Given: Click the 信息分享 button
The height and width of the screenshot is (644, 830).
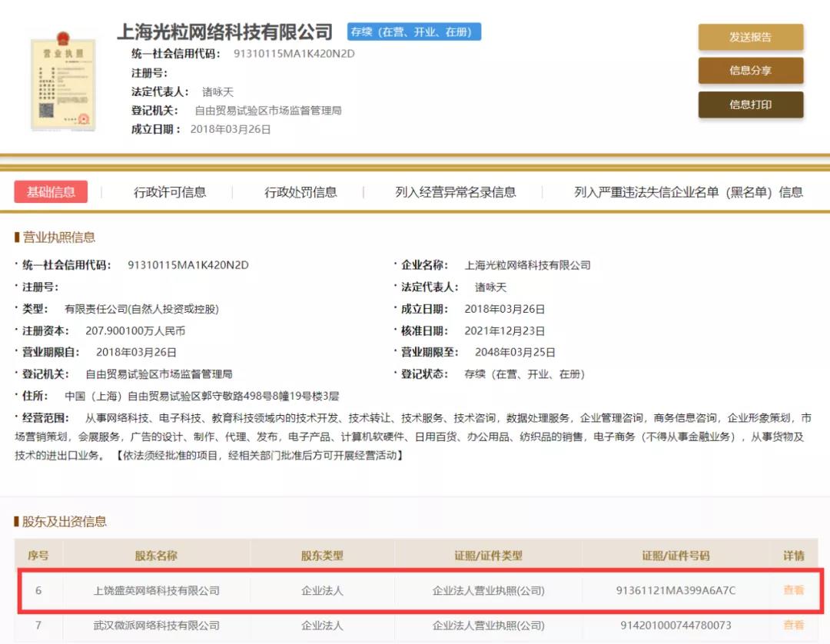Looking at the screenshot, I should [751, 71].
